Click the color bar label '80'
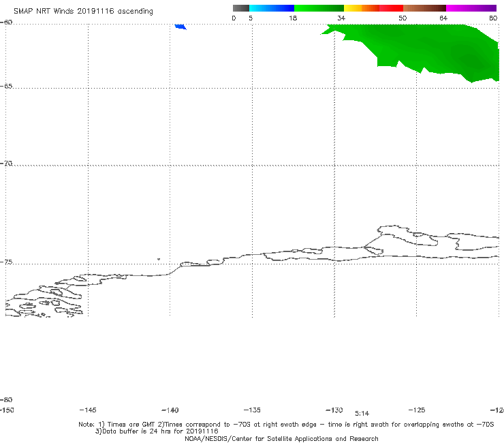This screenshot has width=504, height=443. (493, 18)
